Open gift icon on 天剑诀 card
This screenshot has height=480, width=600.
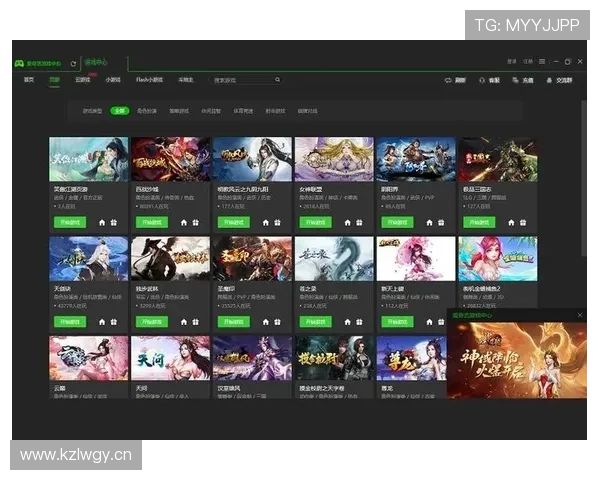pos(114,322)
